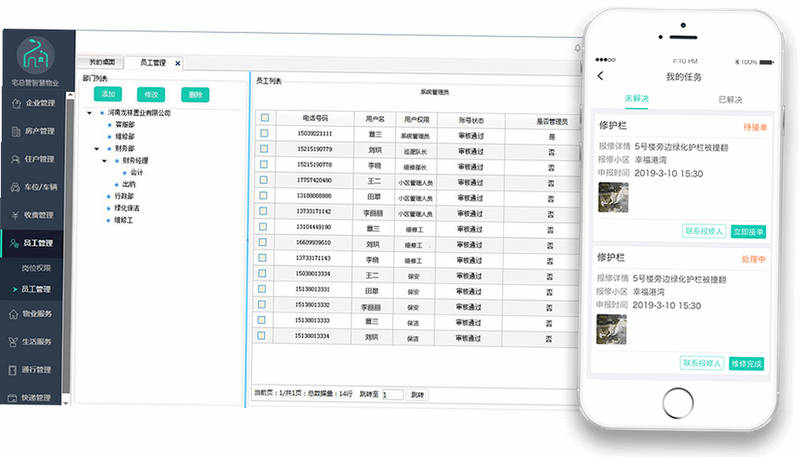Click the notification bell icon
The height and width of the screenshot is (457, 800).
(x=577, y=48)
